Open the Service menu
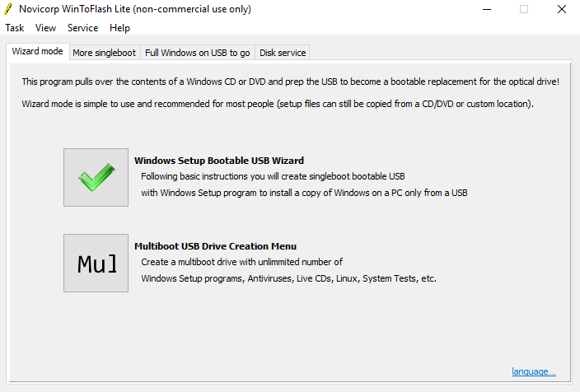 pos(83,28)
